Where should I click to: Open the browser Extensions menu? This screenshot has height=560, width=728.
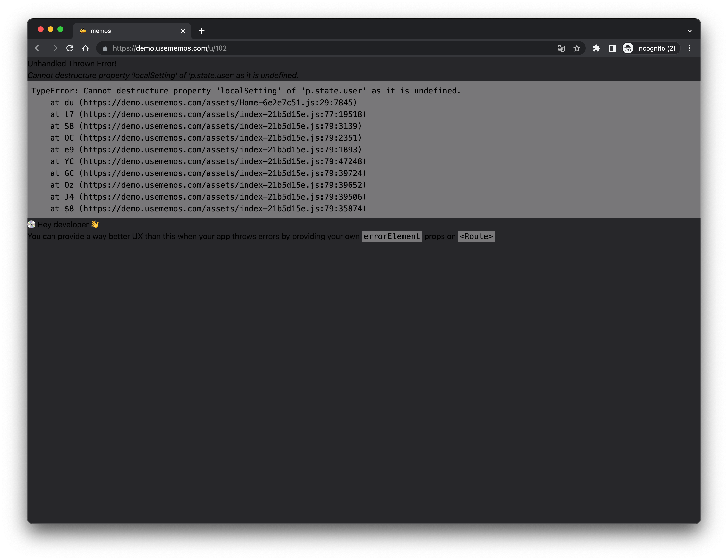pyautogui.click(x=596, y=48)
